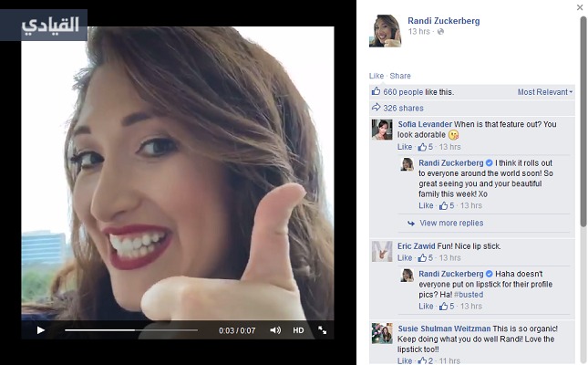Screen dimensions: 588x365
Task: Click the comments panel scrollbar
Action: [x=583, y=122]
